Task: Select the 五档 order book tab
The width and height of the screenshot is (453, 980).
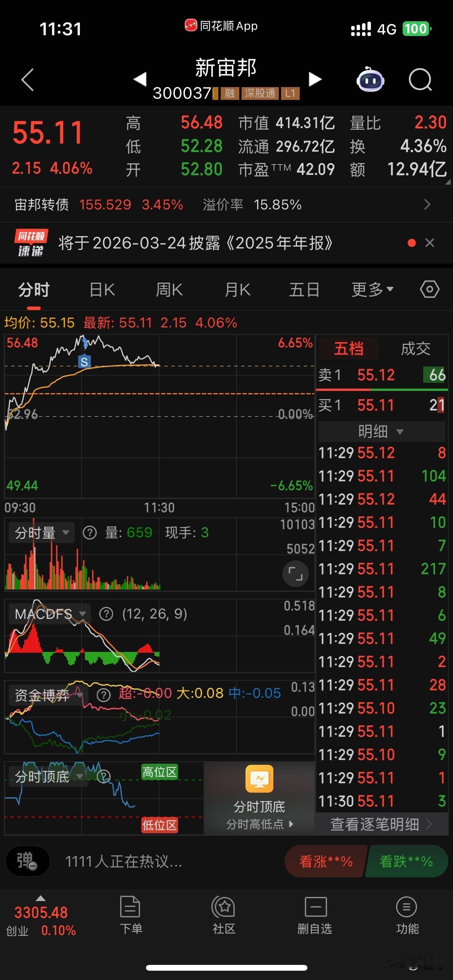Action: [x=349, y=348]
